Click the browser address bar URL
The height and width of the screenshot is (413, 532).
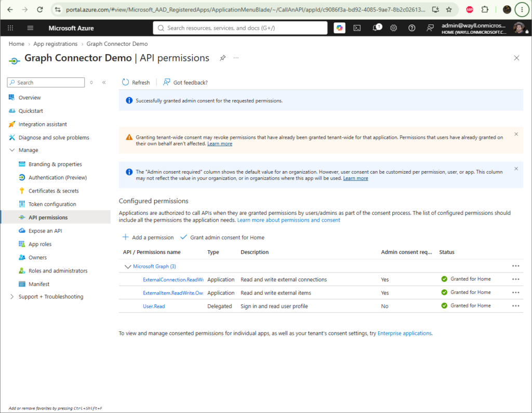(245, 9)
